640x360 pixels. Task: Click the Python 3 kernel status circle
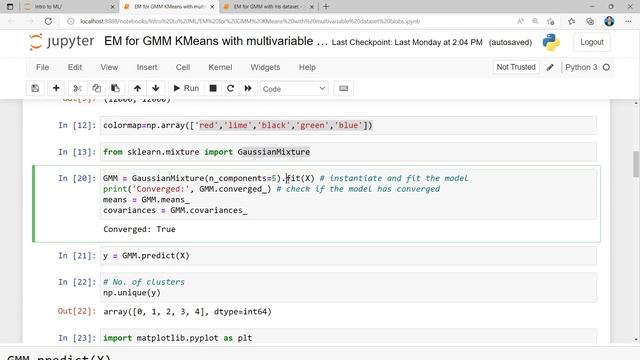pyautogui.click(x=607, y=67)
